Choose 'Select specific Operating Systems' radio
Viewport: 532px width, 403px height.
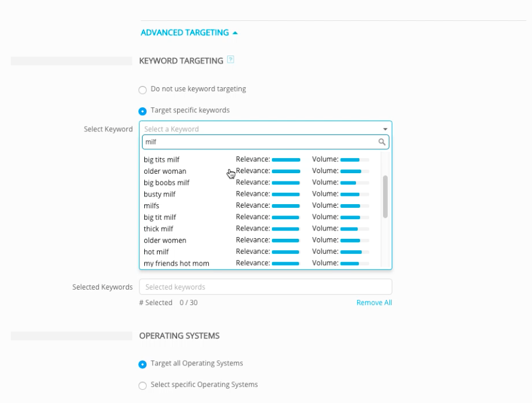[143, 386]
